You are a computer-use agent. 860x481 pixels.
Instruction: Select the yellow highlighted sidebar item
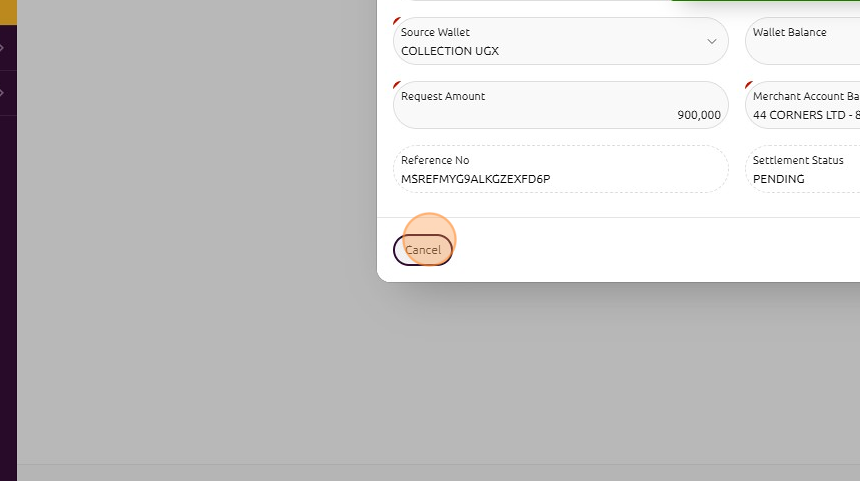(x=8, y=12)
